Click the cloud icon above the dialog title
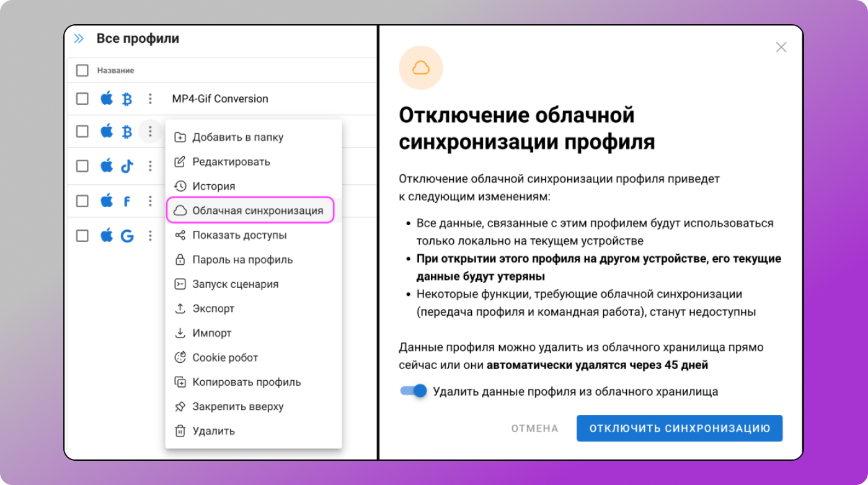Image resolution: width=868 pixels, height=485 pixels. [420, 68]
